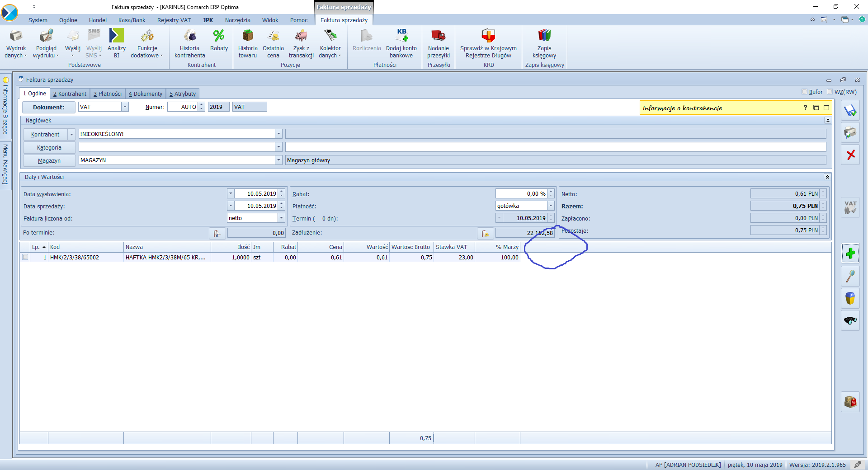Open the Informacje Bieżące side panel

(5, 106)
